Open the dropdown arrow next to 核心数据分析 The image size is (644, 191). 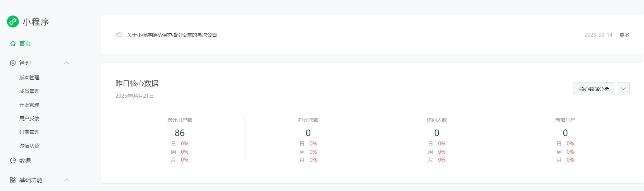623,89
